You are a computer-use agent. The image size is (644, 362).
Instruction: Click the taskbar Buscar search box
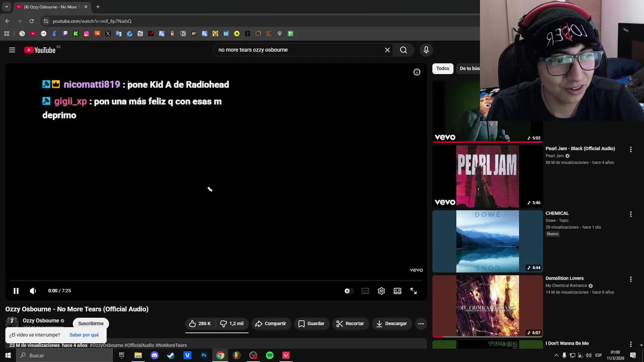point(64,355)
